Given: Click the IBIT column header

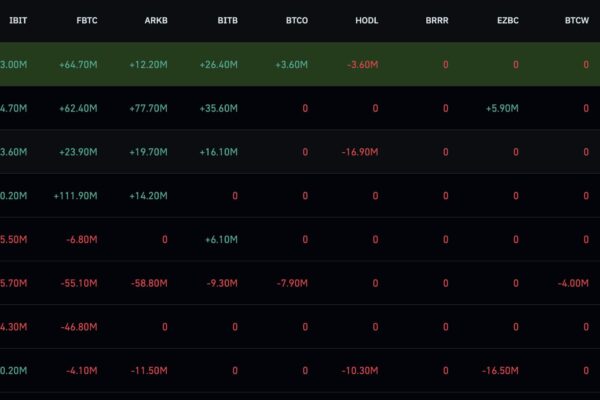Looking at the screenshot, I should coord(18,20).
